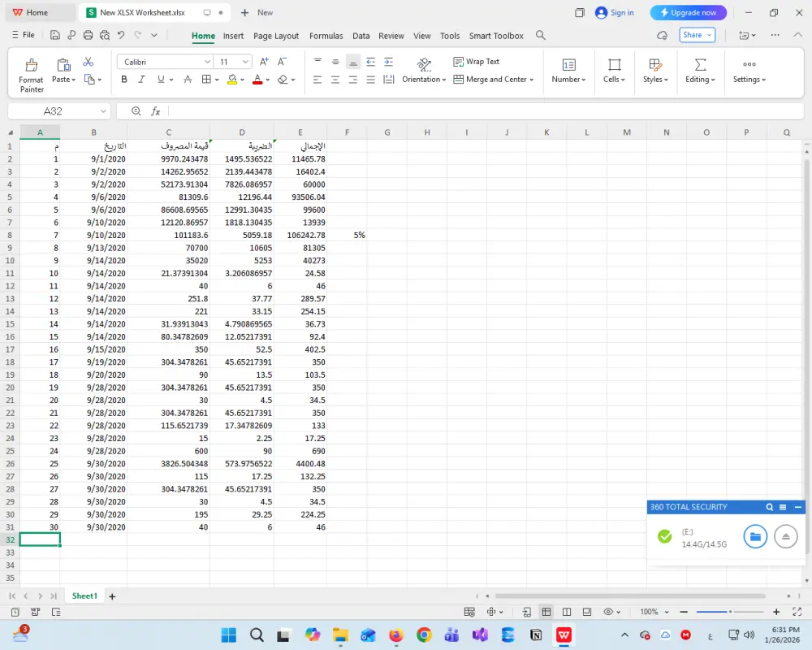Open the Data ribbon tab
The width and height of the screenshot is (812, 650).
[361, 36]
